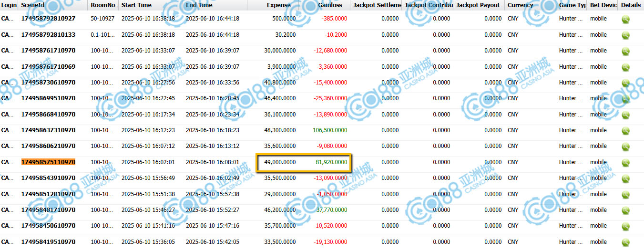Screen dimensions: 644x252
Task: Open details icon for scene 174958792810133
Action: (x=625, y=35)
